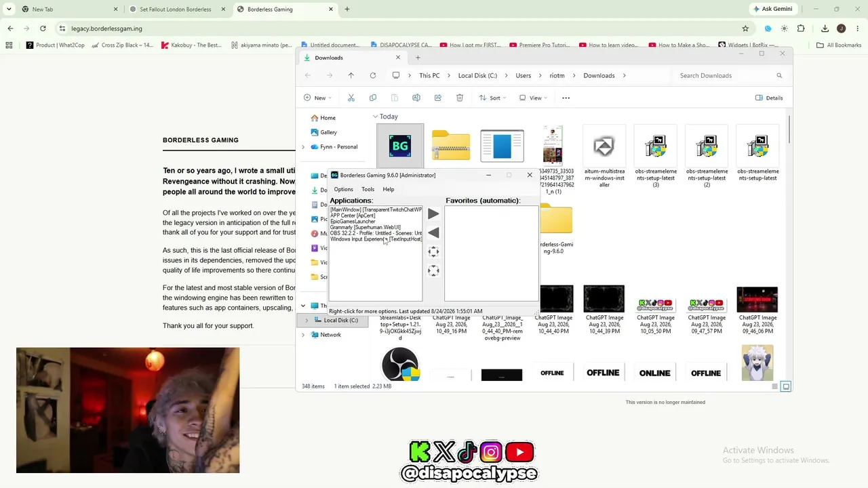The image size is (868, 488).
Task: Select the obs-streamelements-setup-latest (3) file
Action: coord(655,156)
